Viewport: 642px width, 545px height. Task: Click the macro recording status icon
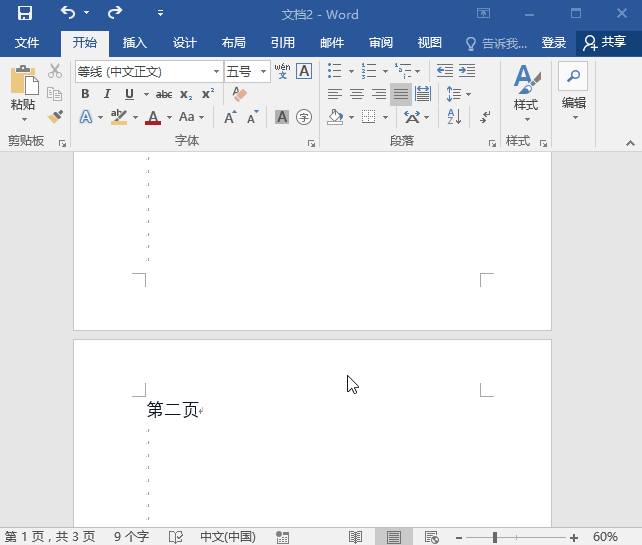282,537
